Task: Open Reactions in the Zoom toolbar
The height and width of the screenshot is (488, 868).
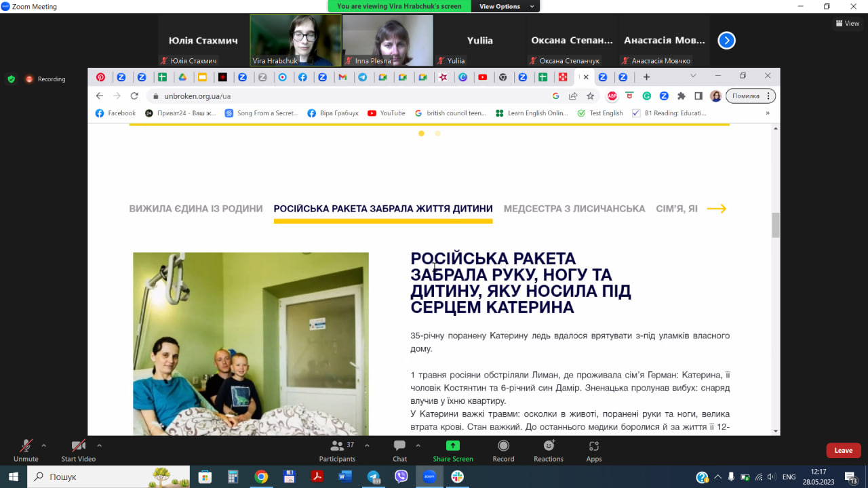Action: [548, 449]
